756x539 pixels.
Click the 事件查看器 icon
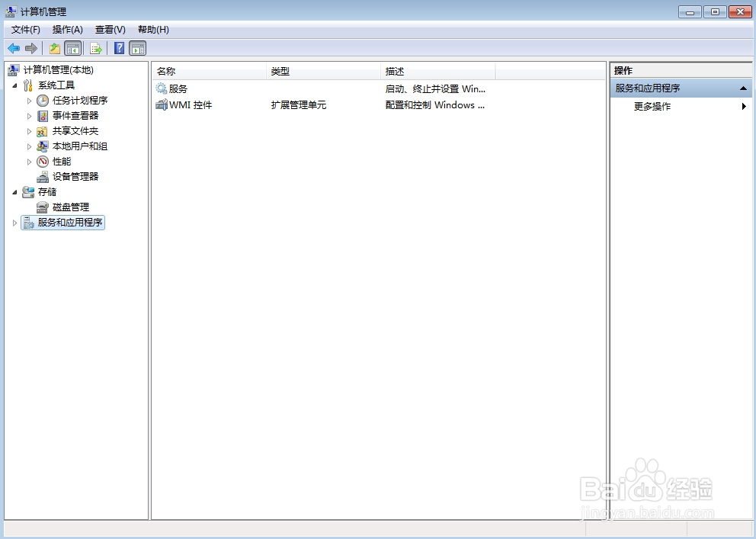coord(43,116)
